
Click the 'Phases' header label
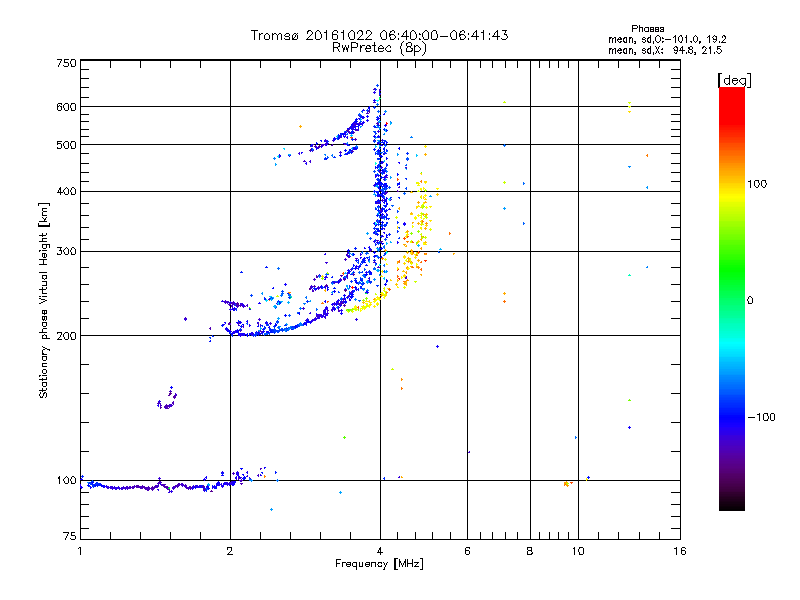pos(647,29)
